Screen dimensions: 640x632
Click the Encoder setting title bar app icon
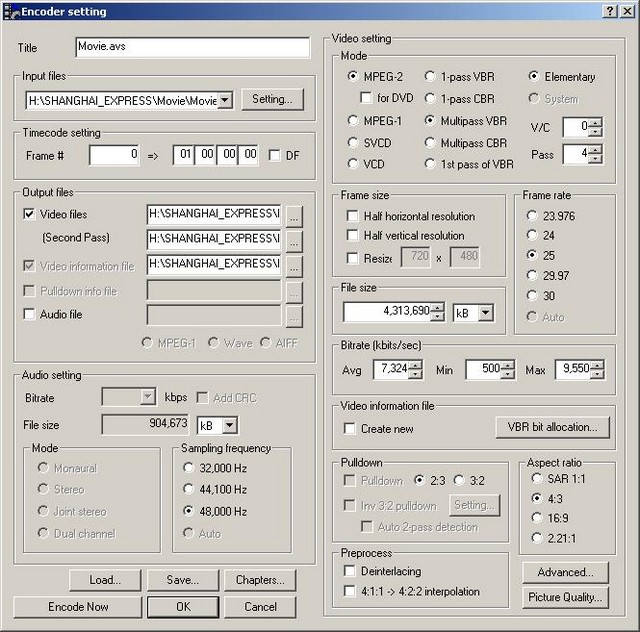11,12
